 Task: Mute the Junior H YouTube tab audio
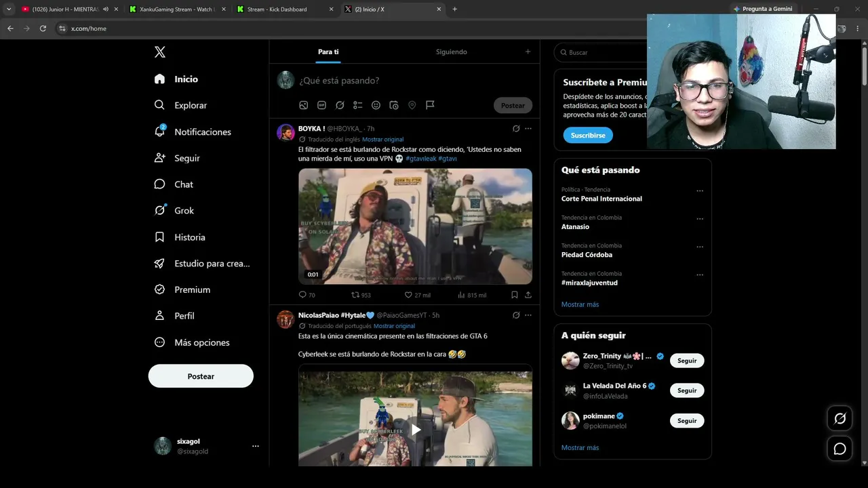pyautogui.click(x=106, y=9)
